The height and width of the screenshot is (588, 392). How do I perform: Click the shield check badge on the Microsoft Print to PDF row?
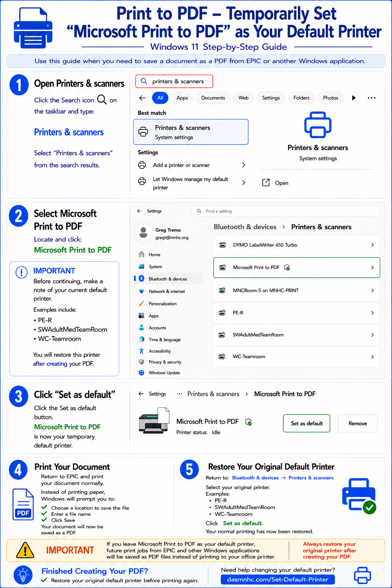click(287, 268)
